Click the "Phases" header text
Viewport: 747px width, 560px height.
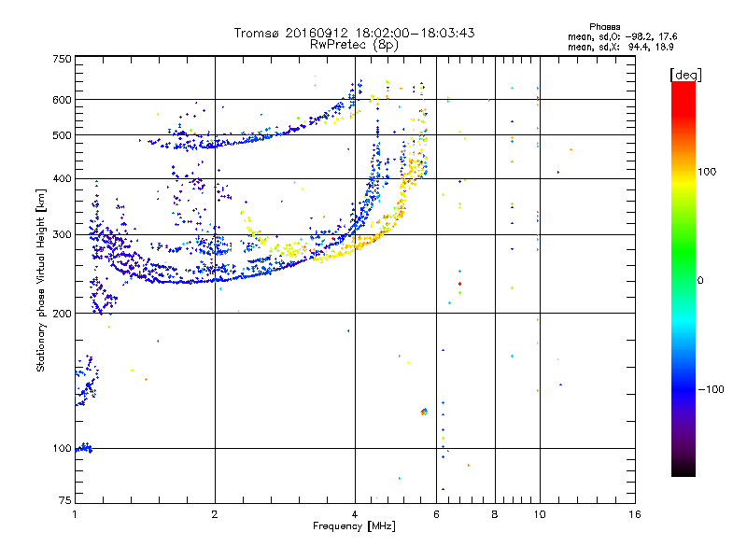pyautogui.click(x=604, y=27)
